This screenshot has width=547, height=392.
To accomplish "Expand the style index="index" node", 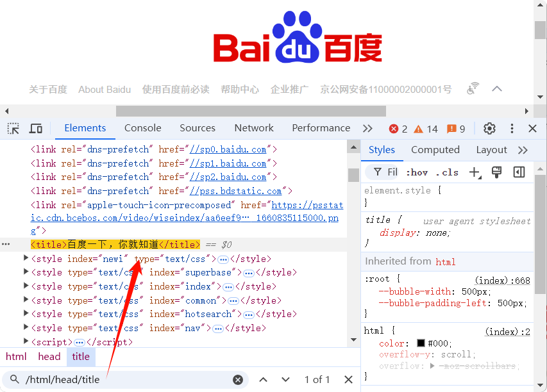I will point(26,286).
